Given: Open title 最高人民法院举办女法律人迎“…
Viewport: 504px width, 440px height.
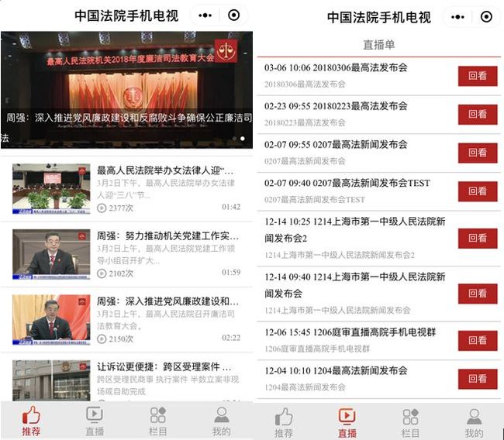Looking at the screenshot, I should click(x=165, y=170).
